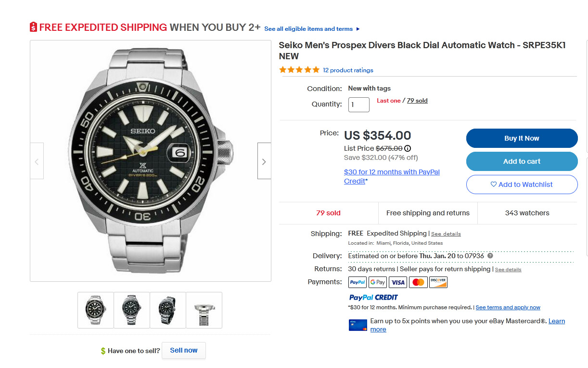This screenshot has height=368, width=588.
Task: Click the five-star rating icons
Action: (299, 70)
